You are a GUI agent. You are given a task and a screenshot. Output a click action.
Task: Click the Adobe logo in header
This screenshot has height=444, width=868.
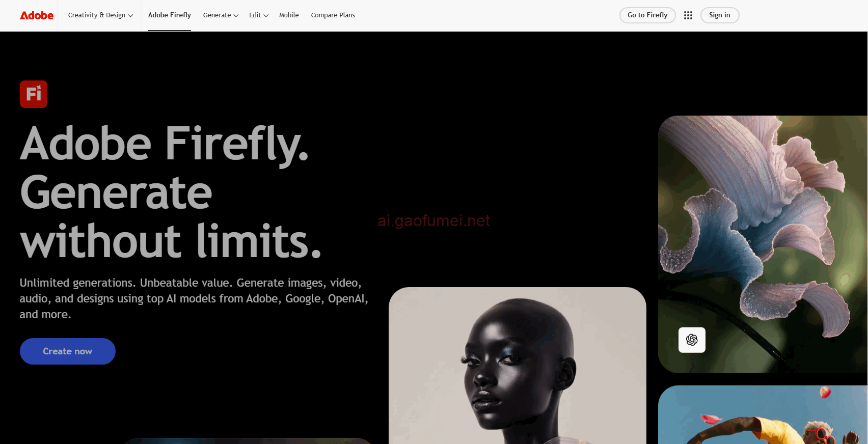tap(37, 15)
